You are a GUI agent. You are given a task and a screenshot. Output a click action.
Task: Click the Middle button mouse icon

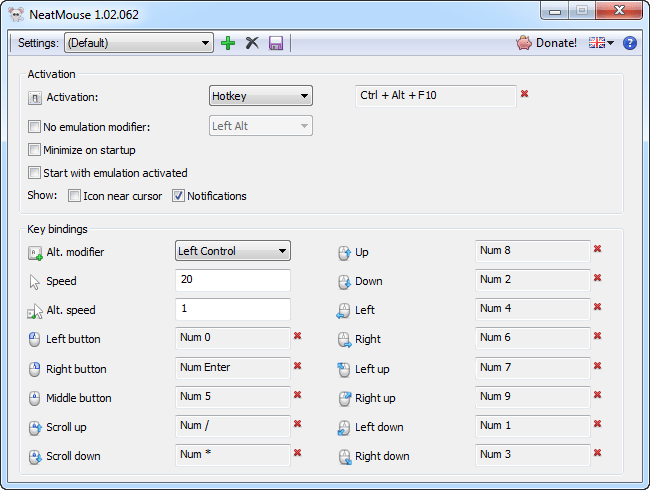34,398
